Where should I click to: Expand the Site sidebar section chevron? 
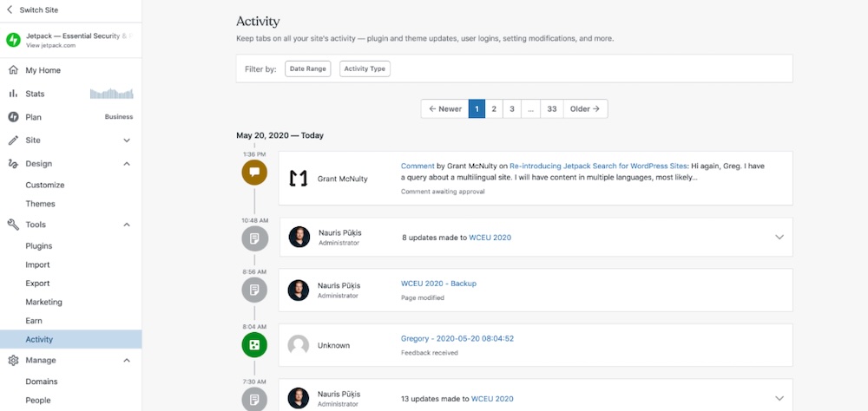[127, 140]
